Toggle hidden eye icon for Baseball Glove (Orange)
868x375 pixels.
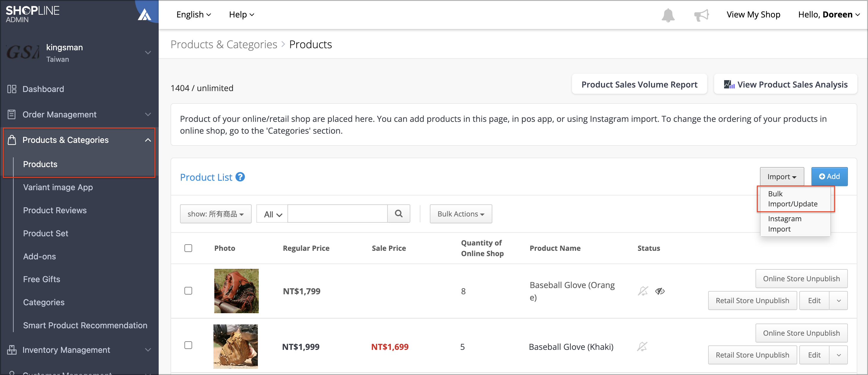pyautogui.click(x=660, y=291)
